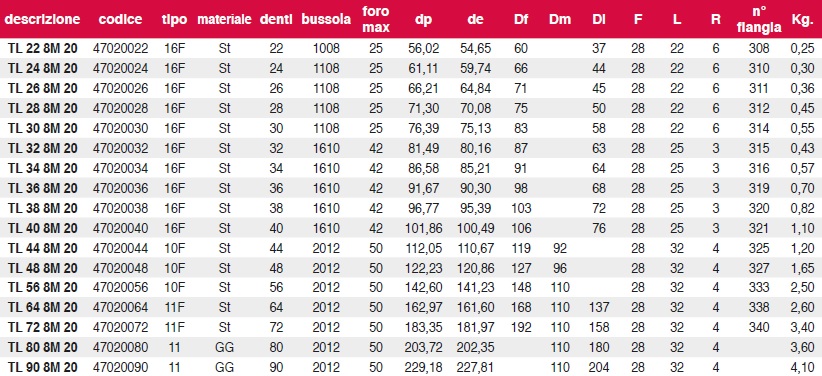Click the 'Kg.' column header

click(x=802, y=21)
